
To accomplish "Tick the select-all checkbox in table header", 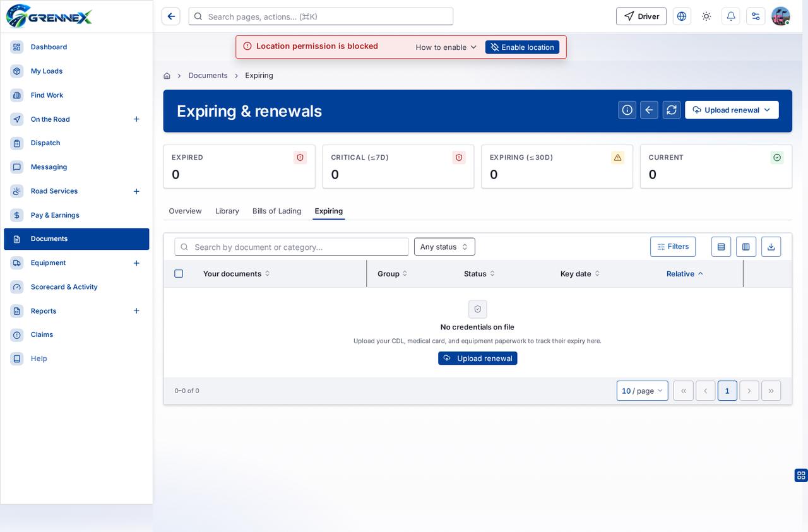I will click(x=179, y=273).
